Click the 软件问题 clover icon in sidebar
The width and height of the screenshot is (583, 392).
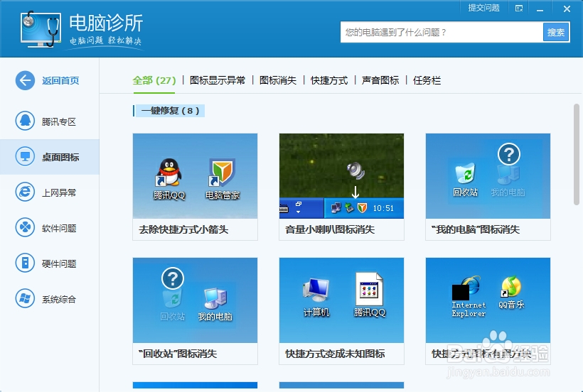[25, 228]
